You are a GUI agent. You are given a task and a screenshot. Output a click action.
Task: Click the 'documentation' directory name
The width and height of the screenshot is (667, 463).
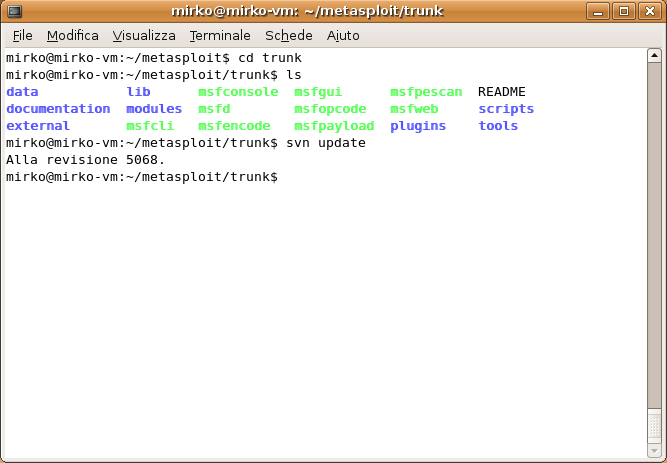pos(58,109)
